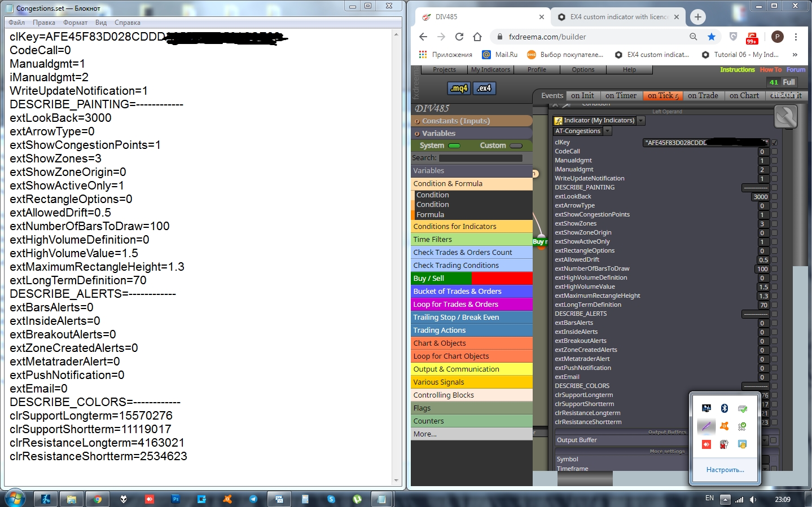Open the Файл menu in Notepad
The image size is (812, 507).
[x=16, y=23]
